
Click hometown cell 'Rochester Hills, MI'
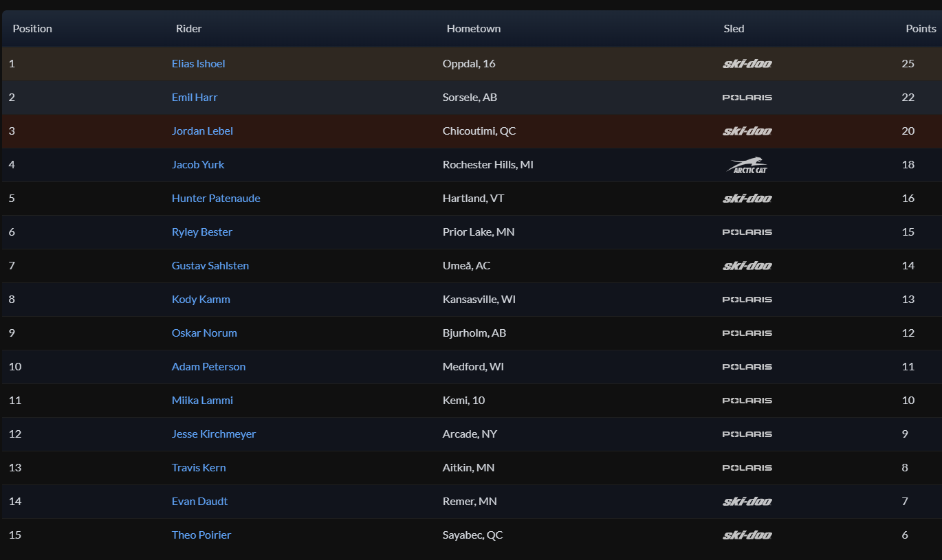click(488, 164)
